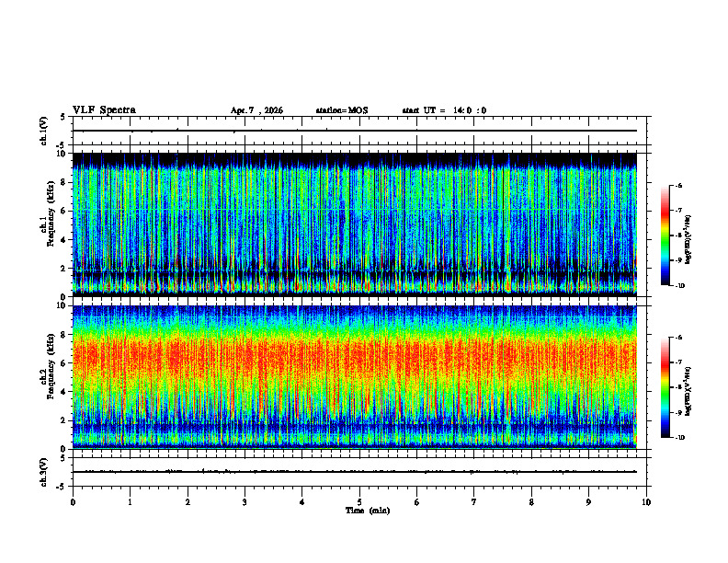Click the "4" tick on ch.2 frequency axis
This screenshot has height=563, width=728.
63,392
